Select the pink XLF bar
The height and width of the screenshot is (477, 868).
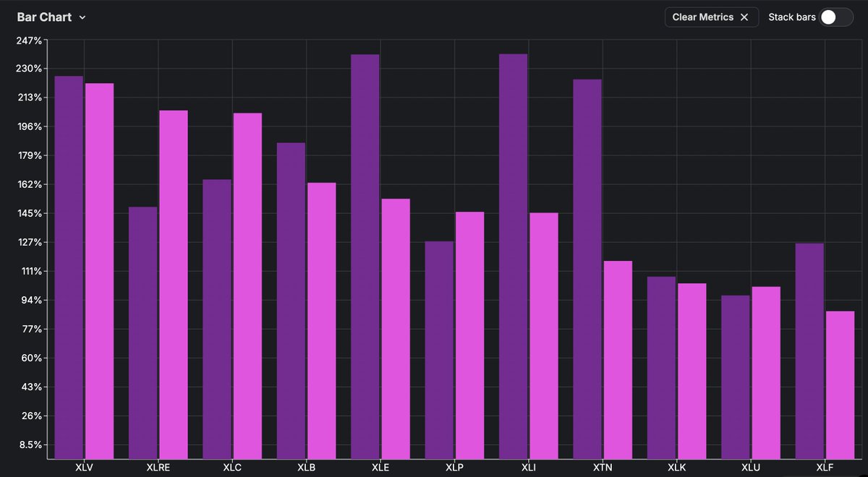(x=840, y=385)
